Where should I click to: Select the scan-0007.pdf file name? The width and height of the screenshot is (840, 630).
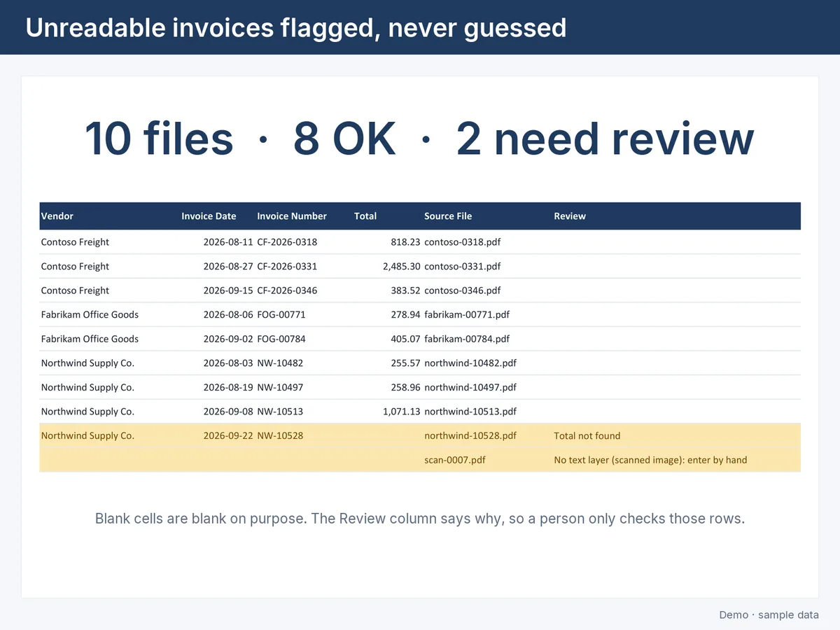point(455,460)
